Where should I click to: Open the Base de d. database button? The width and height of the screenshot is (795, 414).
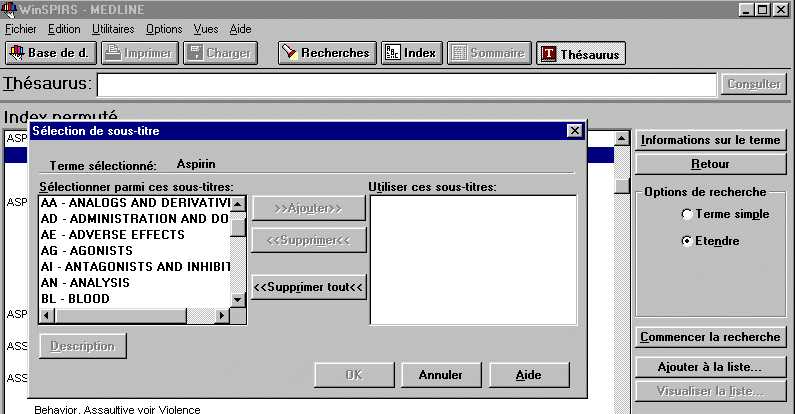pos(50,53)
